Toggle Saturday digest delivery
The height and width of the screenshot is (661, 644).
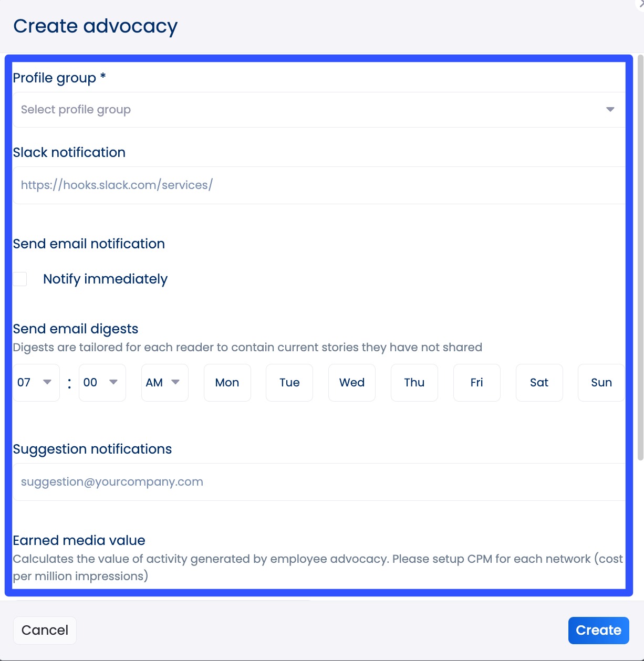[539, 383]
